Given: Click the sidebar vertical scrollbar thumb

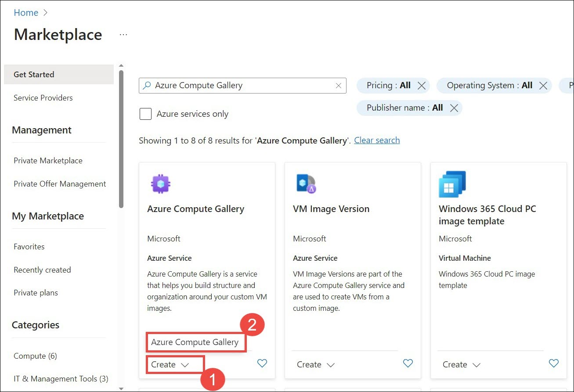Looking at the screenshot, I should 121,139.
